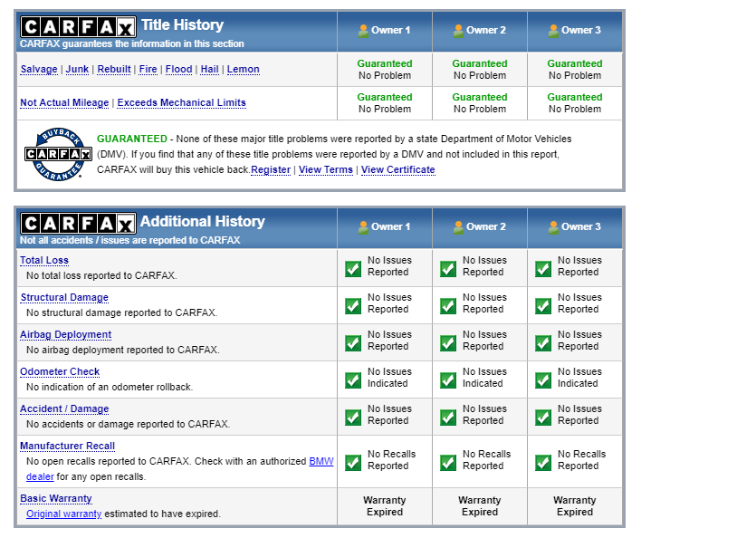Open the Flood title link

(179, 70)
